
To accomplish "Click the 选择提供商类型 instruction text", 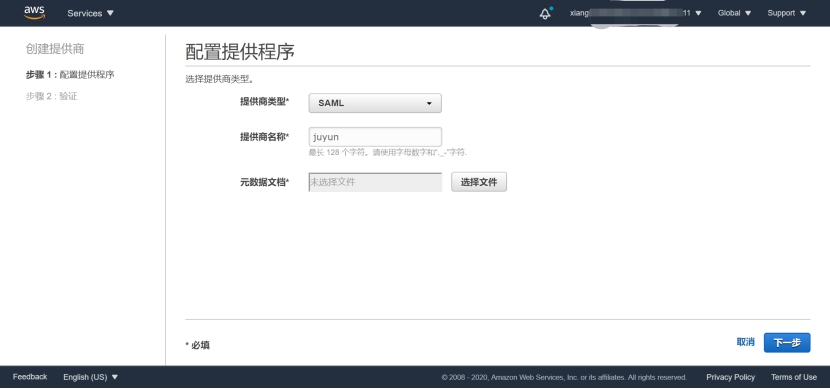I will 219,79.
